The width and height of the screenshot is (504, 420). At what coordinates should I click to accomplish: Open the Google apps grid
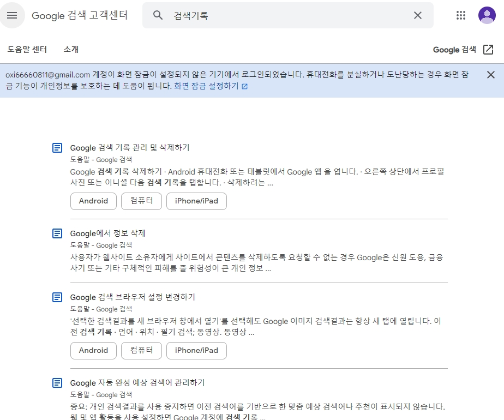click(x=460, y=15)
